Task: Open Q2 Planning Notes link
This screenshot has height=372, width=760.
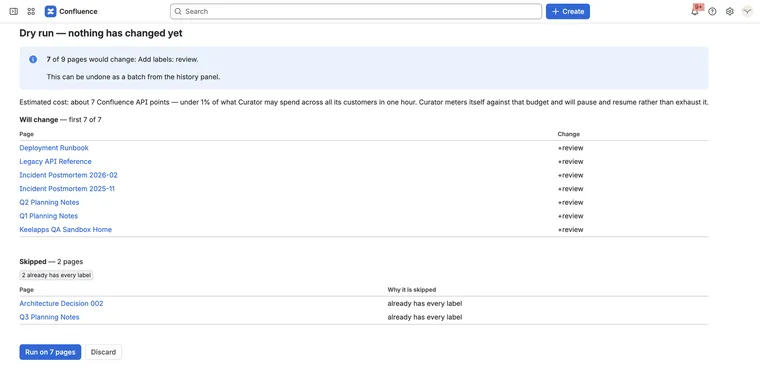Action: tap(49, 202)
